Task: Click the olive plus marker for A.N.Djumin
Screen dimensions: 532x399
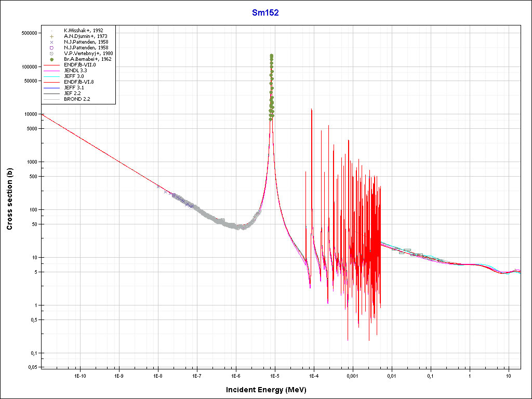Action: click(x=52, y=36)
